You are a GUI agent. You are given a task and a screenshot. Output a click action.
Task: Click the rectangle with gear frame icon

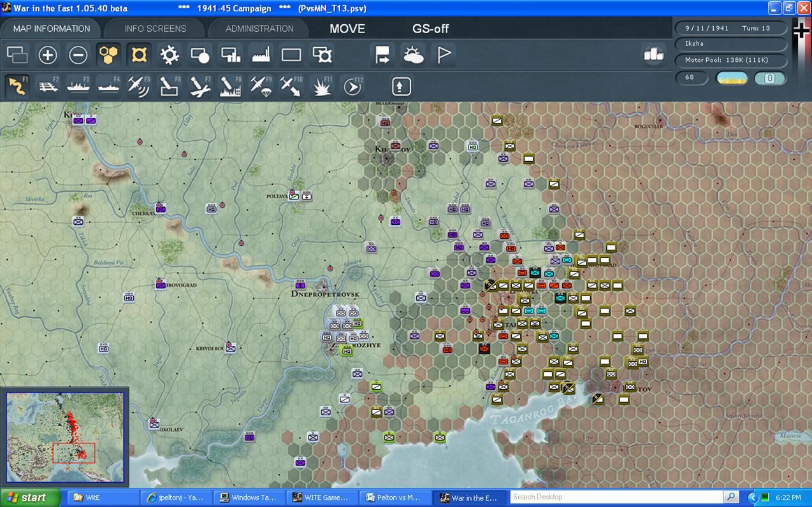[x=322, y=55]
